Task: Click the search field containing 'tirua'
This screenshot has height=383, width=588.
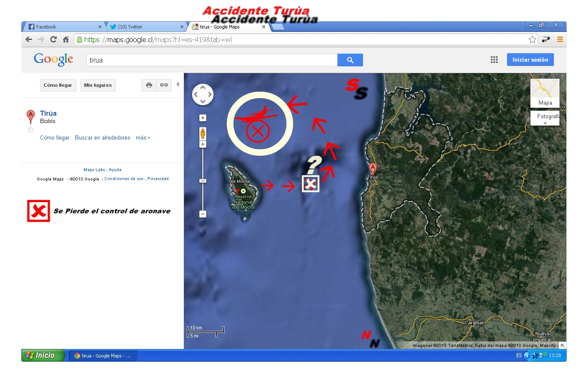Action: (x=212, y=60)
